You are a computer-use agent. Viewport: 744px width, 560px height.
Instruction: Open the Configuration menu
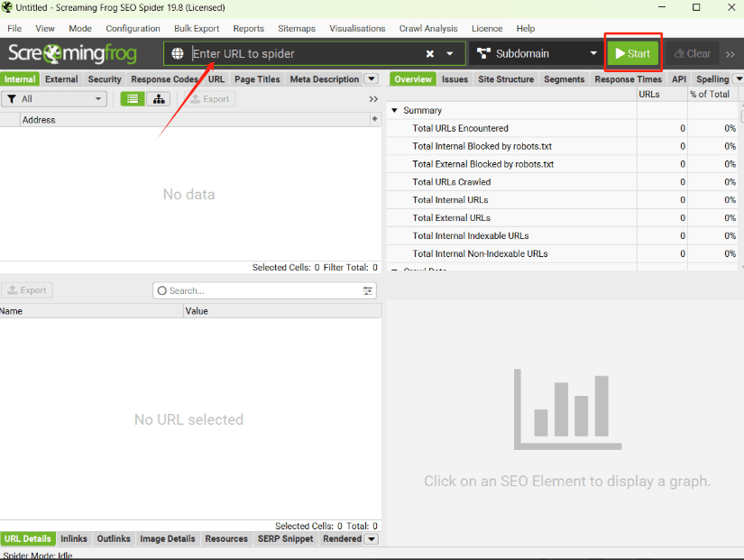[133, 29]
